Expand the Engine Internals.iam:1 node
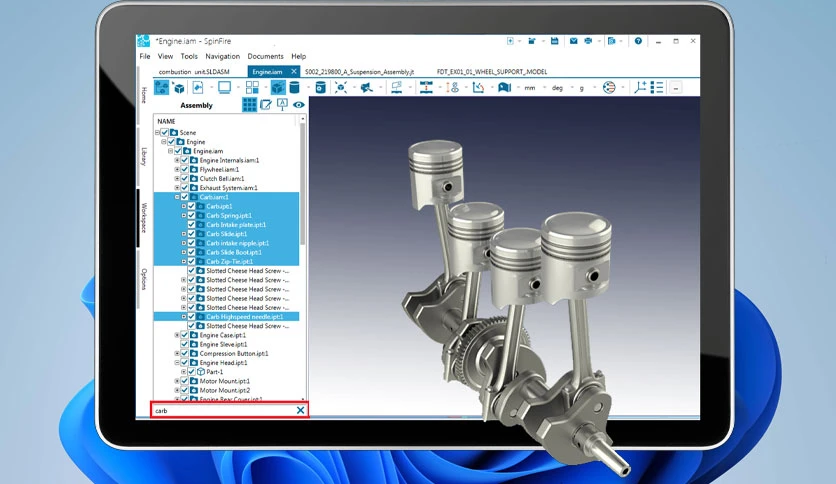The height and width of the screenshot is (484, 836). coord(177,160)
